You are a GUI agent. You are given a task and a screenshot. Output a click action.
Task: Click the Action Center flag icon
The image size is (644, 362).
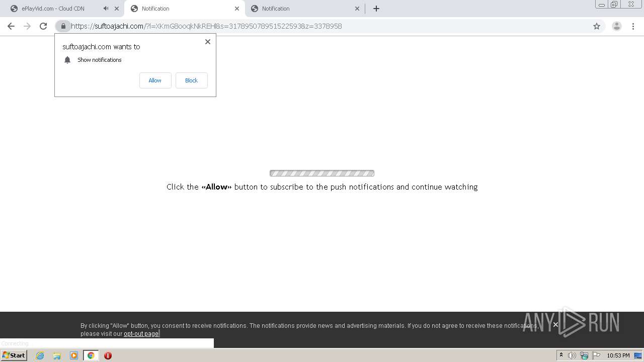pyautogui.click(x=596, y=355)
